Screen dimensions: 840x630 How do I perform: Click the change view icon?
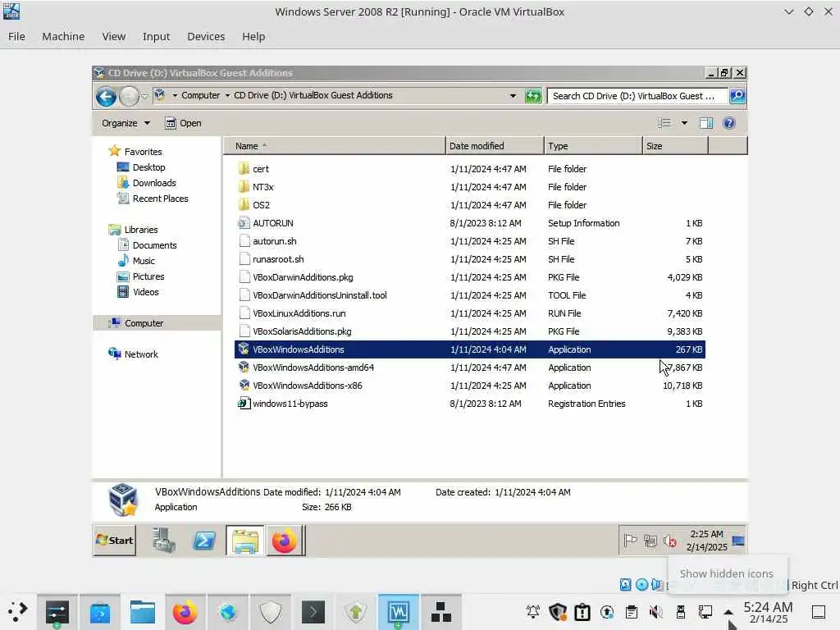[664, 123]
